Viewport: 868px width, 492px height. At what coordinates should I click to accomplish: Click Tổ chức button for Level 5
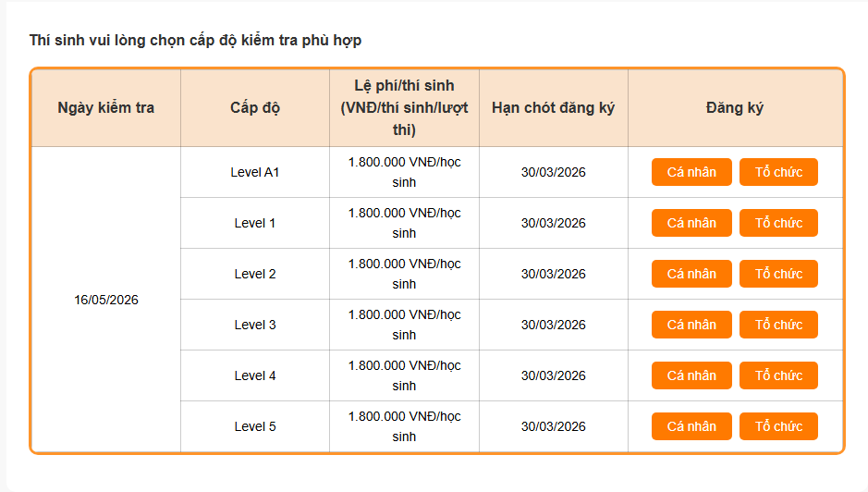[x=778, y=426]
